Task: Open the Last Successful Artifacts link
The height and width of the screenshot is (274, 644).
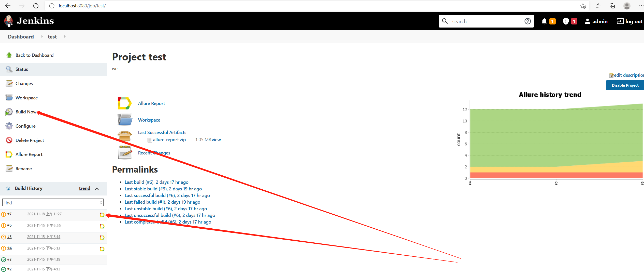Action: point(162,132)
